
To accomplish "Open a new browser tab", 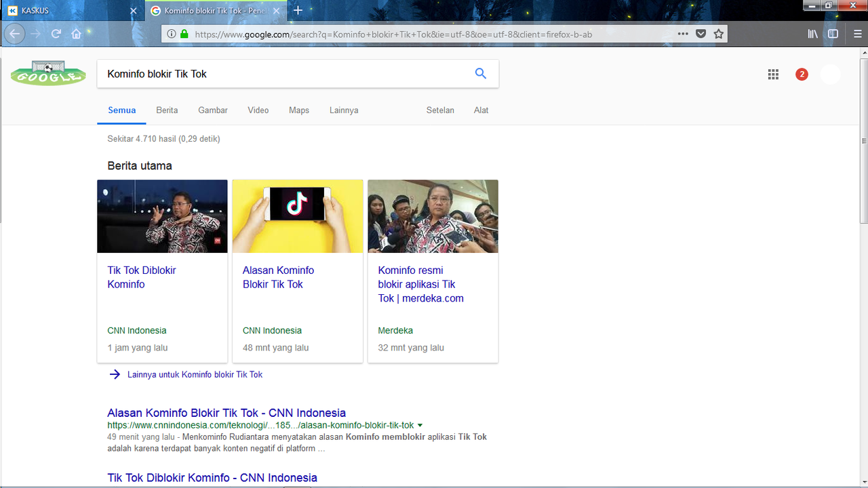I will pos(298,11).
